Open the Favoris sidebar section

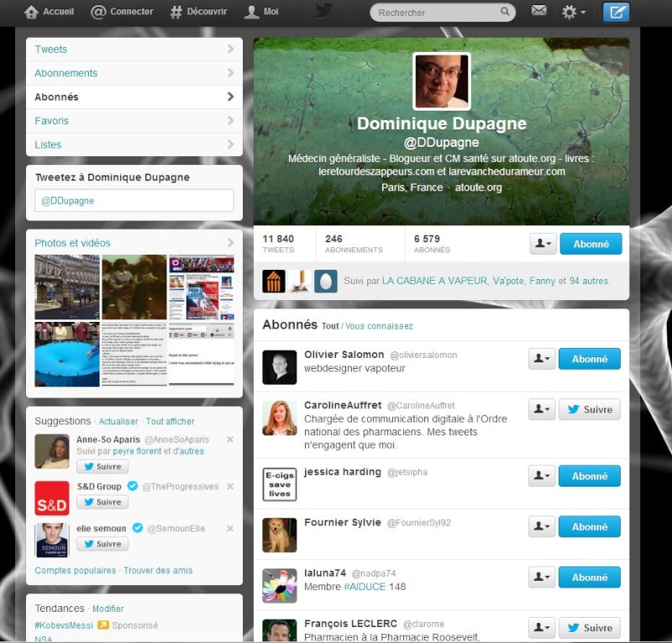click(x=134, y=120)
